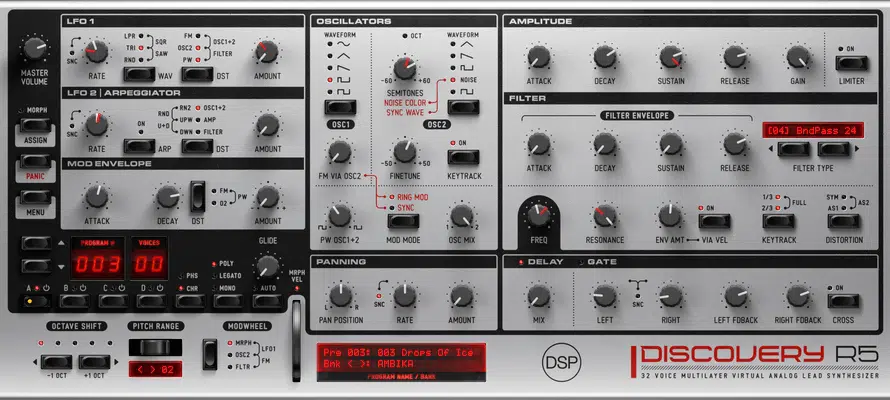This screenshot has height=400, width=890.
Task: Toggle the Auto glide button
Action: [267, 301]
